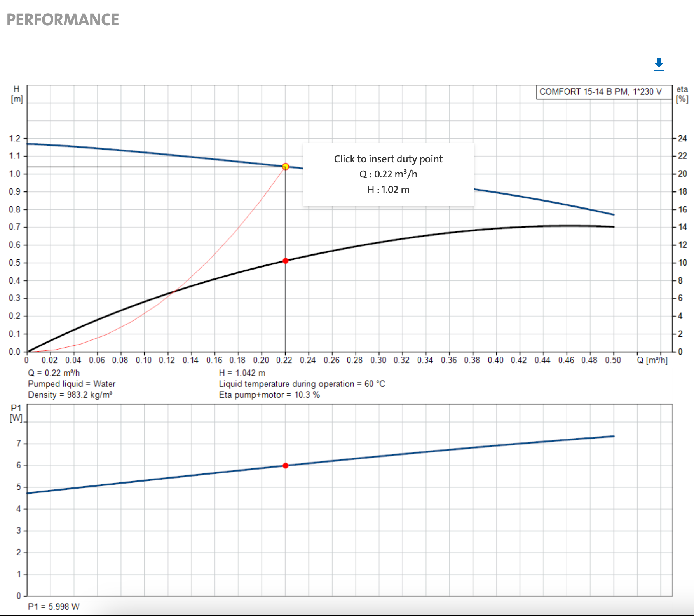Click the H [m] axis title
694x616 pixels.
tap(17, 94)
